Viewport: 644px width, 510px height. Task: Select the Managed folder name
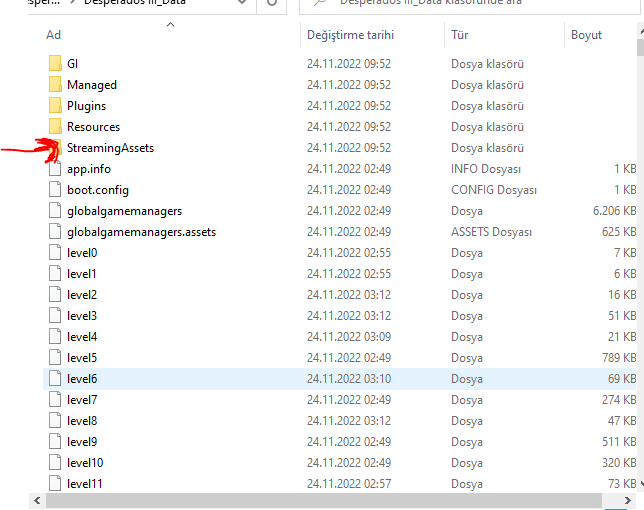(x=92, y=85)
